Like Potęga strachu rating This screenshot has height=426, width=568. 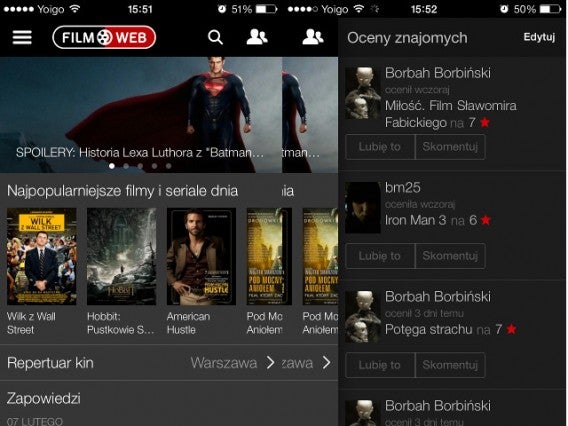point(380,365)
